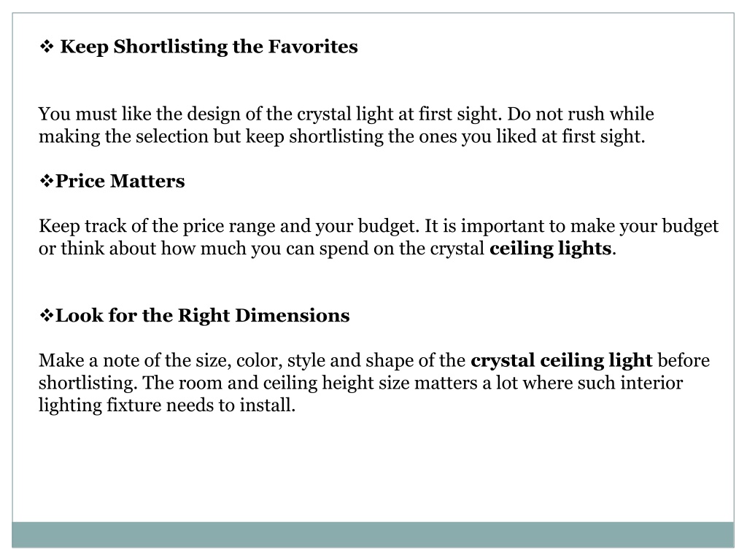The image size is (747, 560).
Task: Click the Look for the Right Dimensions heading
Action: (x=203, y=316)
